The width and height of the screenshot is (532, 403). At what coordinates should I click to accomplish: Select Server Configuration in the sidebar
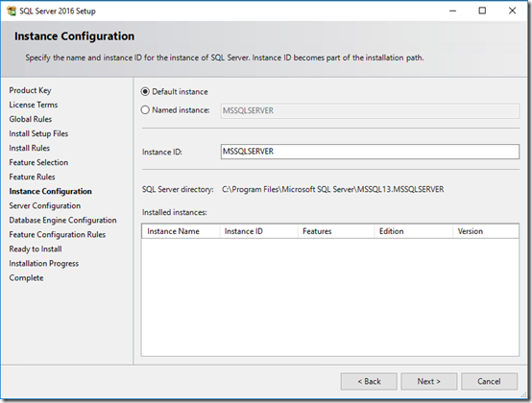click(45, 205)
